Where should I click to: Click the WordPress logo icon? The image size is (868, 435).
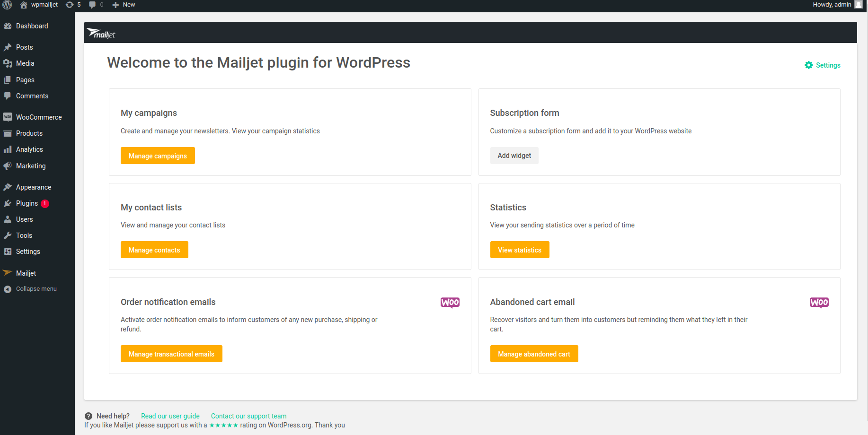8,5
